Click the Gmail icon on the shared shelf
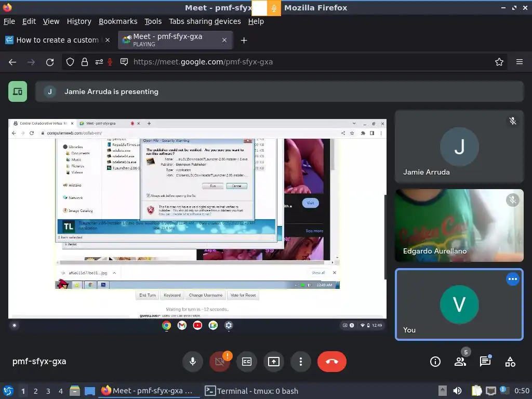 pos(182,326)
